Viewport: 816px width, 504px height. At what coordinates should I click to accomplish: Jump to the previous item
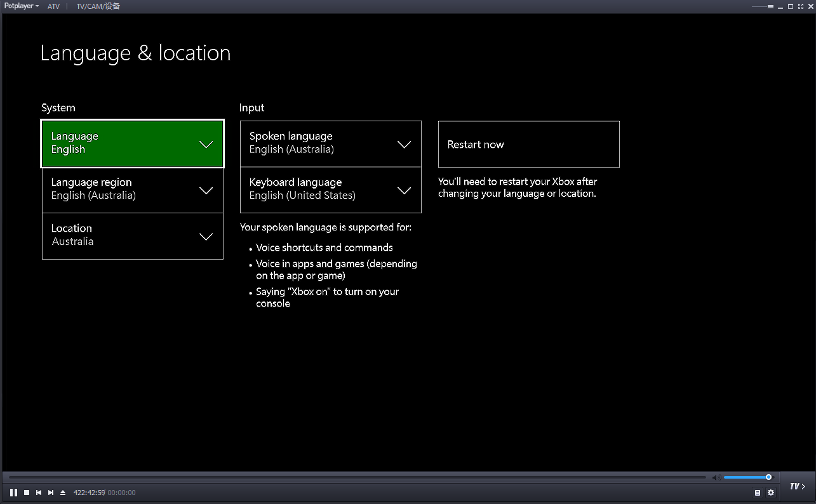(39, 493)
